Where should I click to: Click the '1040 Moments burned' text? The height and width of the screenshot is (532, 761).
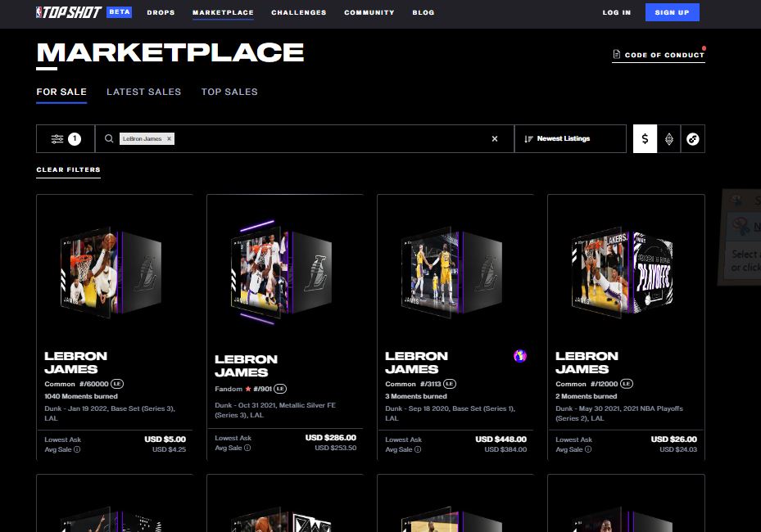[x=81, y=396]
